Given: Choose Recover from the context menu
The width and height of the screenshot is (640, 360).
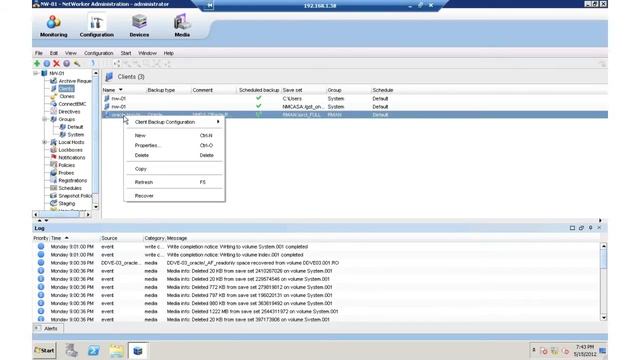Looking at the screenshot, I should 175,196.
